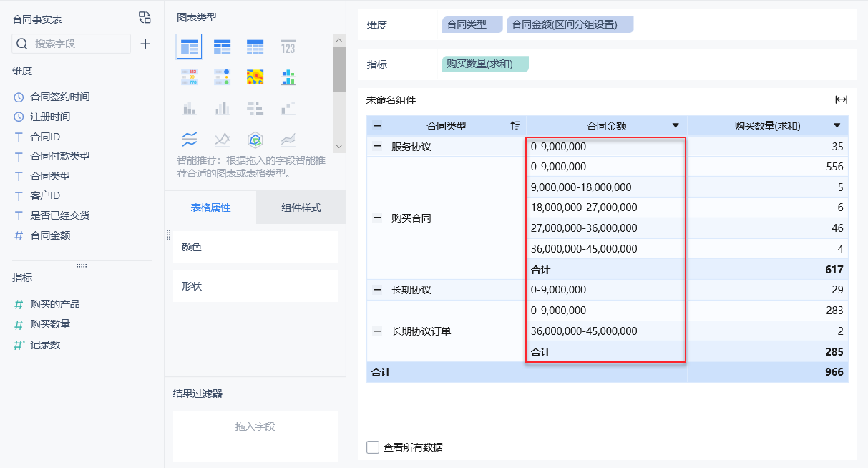868x468 pixels.
Task: Select the detail table chart type icon
Action: [255, 47]
